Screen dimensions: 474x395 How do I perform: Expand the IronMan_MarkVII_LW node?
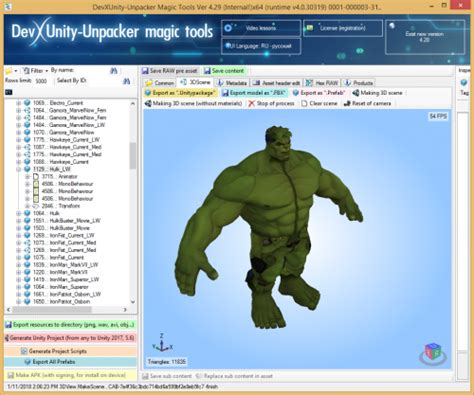click(19, 265)
